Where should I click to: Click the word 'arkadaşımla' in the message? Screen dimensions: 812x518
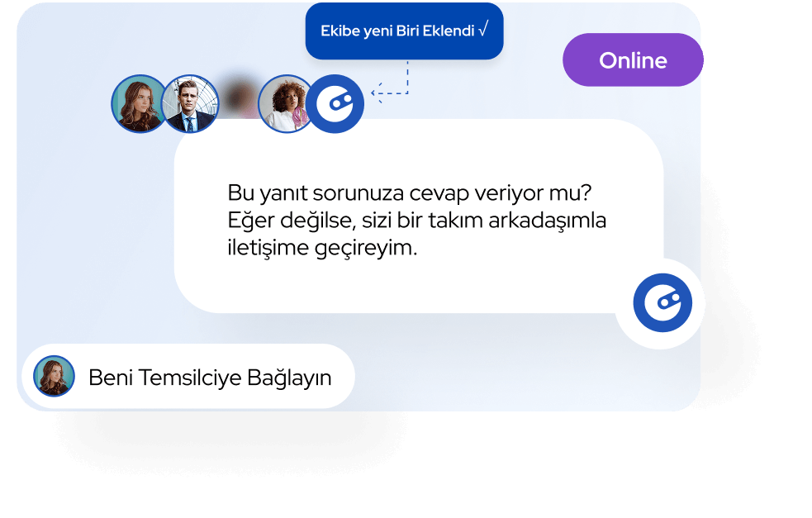click(x=548, y=221)
